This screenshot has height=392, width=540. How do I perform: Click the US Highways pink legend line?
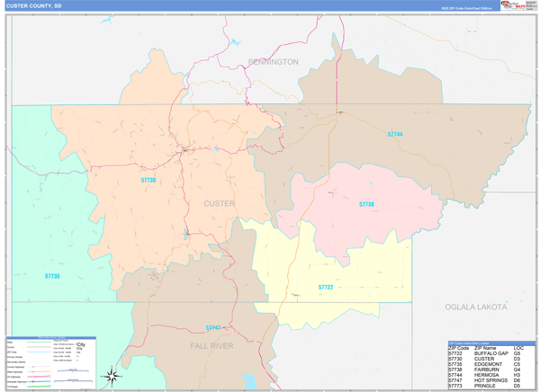tap(38, 377)
